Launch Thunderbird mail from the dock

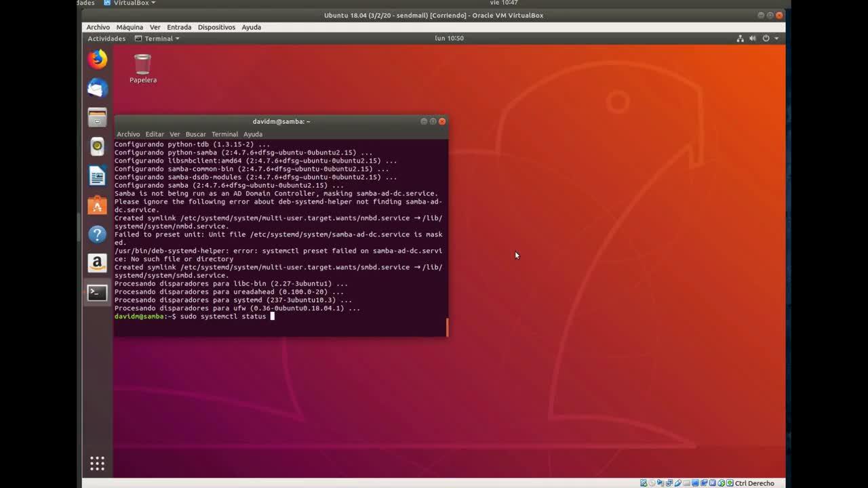97,88
